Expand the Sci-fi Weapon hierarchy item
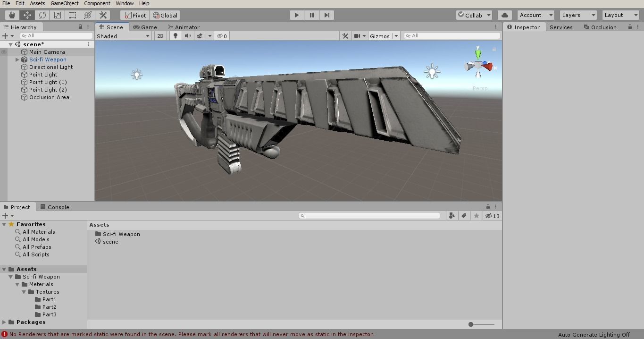Viewport: 644px width, 339px height. tap(17, 59)
